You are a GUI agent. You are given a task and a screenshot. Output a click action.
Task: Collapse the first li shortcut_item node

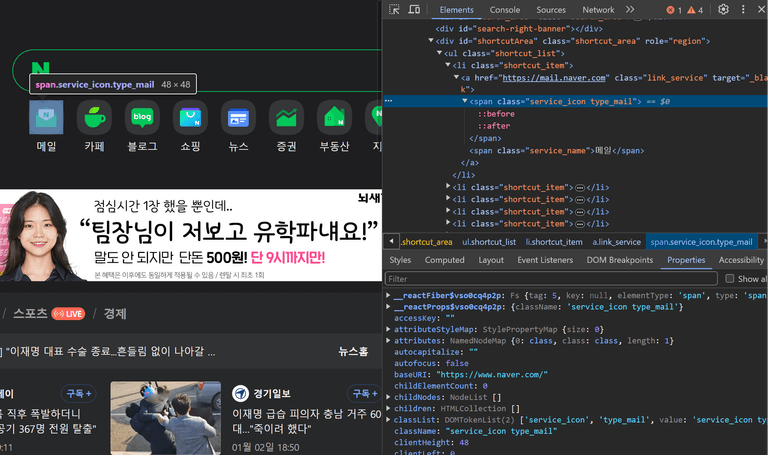pyautogui.click(x=448, y=65)
